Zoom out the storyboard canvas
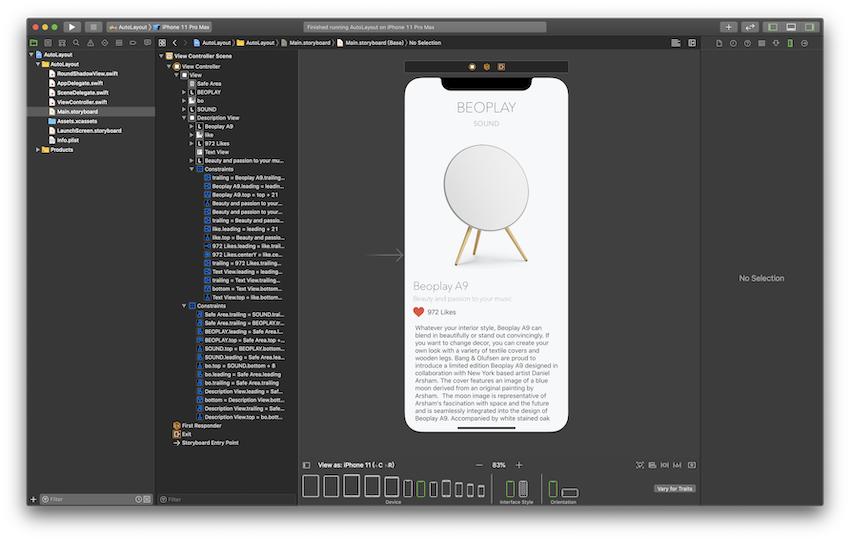850x541 pixels. click(479, 465)
